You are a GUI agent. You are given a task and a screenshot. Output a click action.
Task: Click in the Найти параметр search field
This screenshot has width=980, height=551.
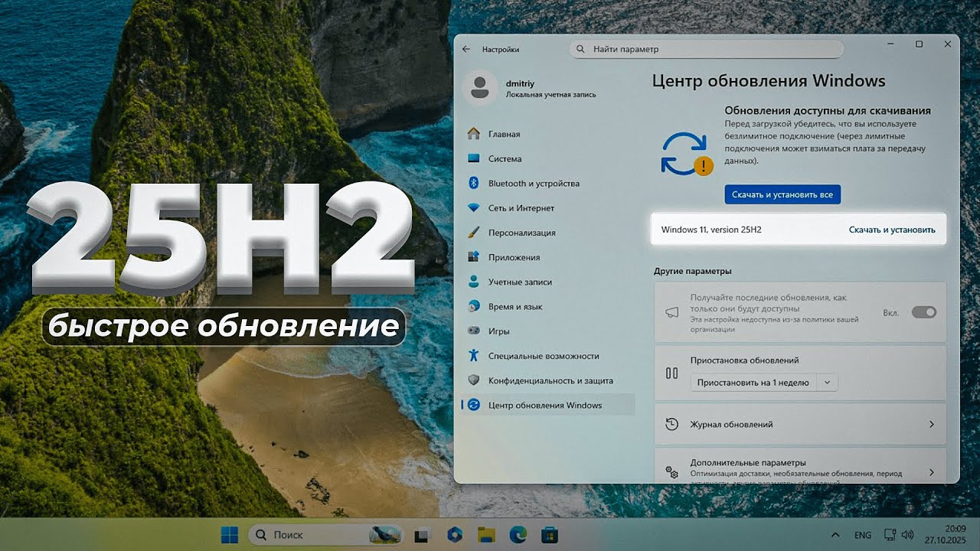[706, 49]
